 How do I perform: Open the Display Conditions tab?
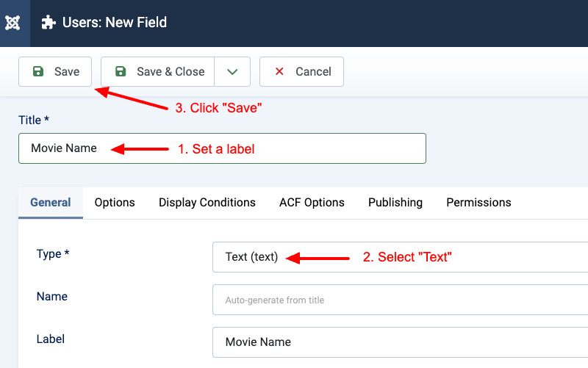coord(207,202)
